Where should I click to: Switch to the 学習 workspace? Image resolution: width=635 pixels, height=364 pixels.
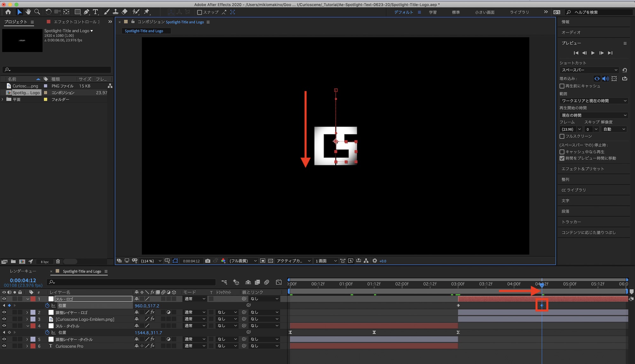click(433, 12)
